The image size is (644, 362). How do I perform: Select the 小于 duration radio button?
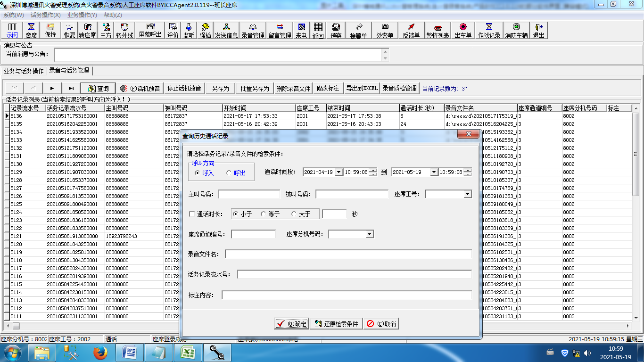242,214
